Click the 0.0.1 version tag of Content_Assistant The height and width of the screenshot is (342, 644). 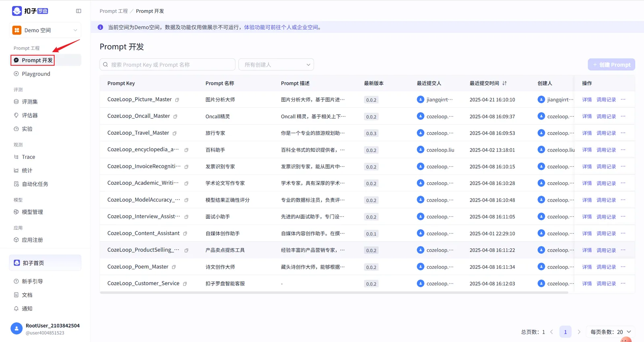click(371, 234)
